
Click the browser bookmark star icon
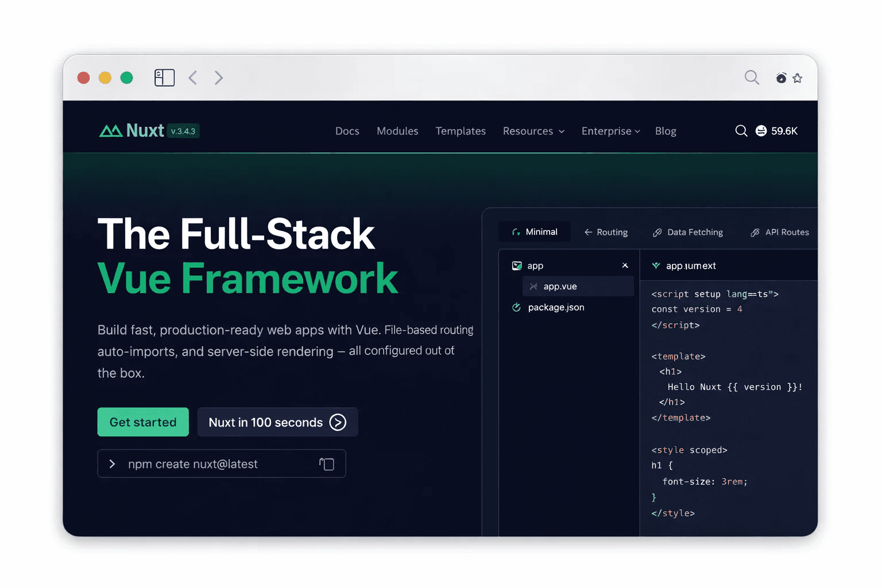(798, 78)
